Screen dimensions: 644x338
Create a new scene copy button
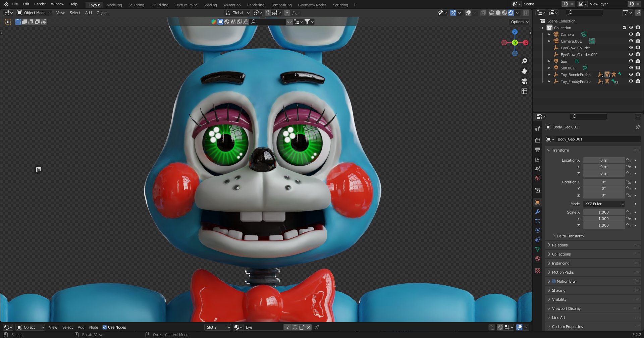pyautogui.click(x=565, y=4)
